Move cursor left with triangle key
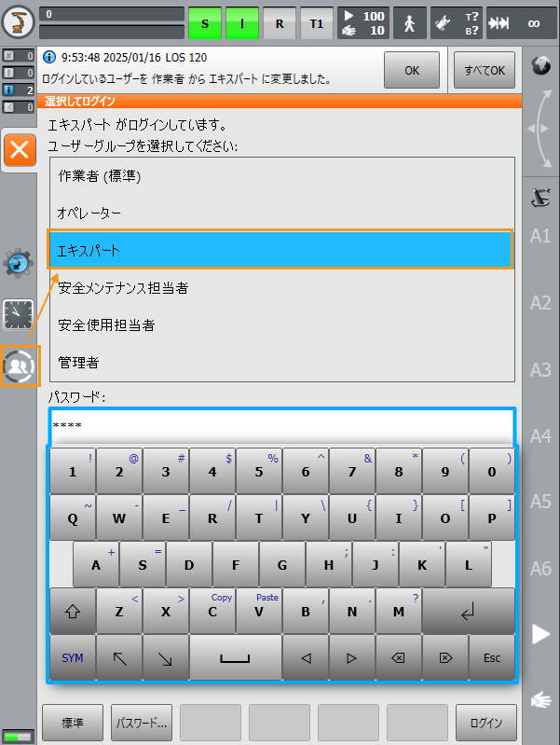The height and width of the screenshot is (745, 560). point(306,657)
